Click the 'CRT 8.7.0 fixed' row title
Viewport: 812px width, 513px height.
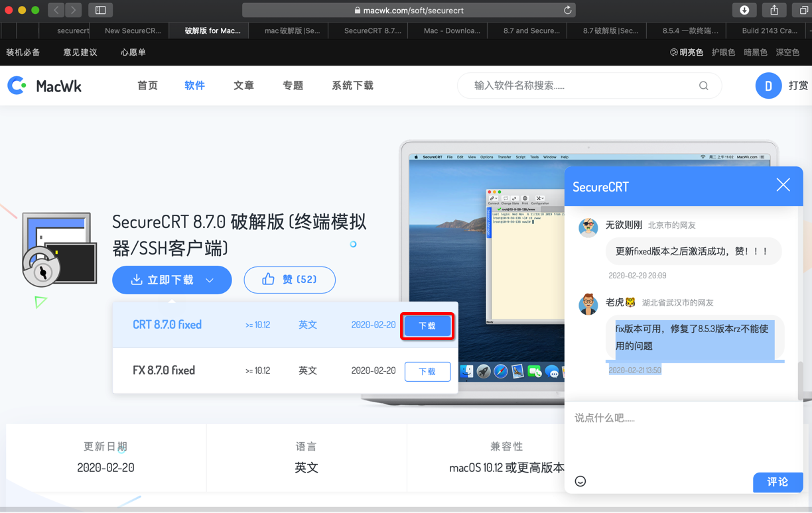(x=167, y=325)
